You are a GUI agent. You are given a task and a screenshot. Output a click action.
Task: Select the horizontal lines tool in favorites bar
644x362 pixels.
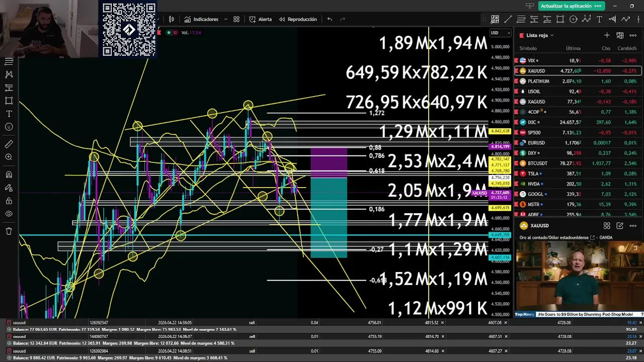point(521,19)
